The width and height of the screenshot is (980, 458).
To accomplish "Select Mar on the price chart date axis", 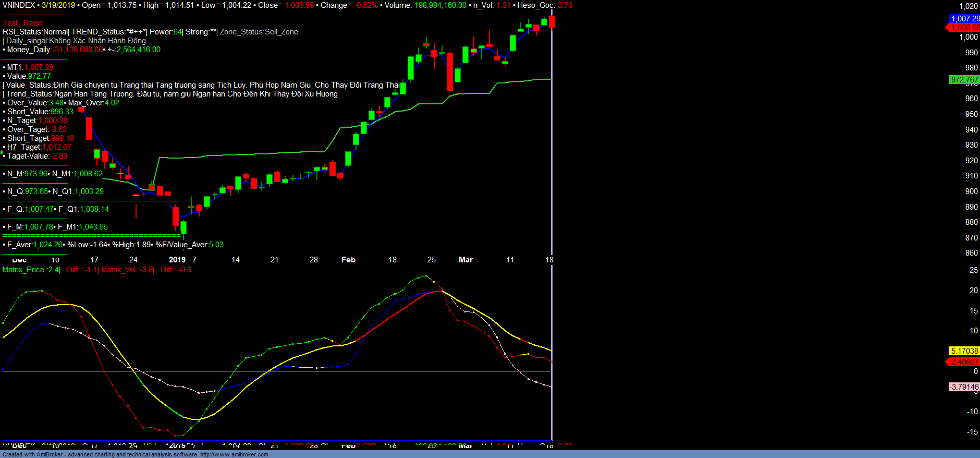I will tap(465, 260).
